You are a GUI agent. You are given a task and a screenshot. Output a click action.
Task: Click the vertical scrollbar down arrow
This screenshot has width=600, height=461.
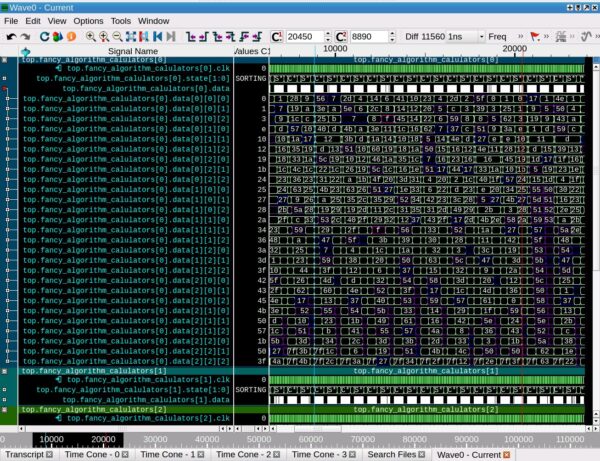pos(596,421)
